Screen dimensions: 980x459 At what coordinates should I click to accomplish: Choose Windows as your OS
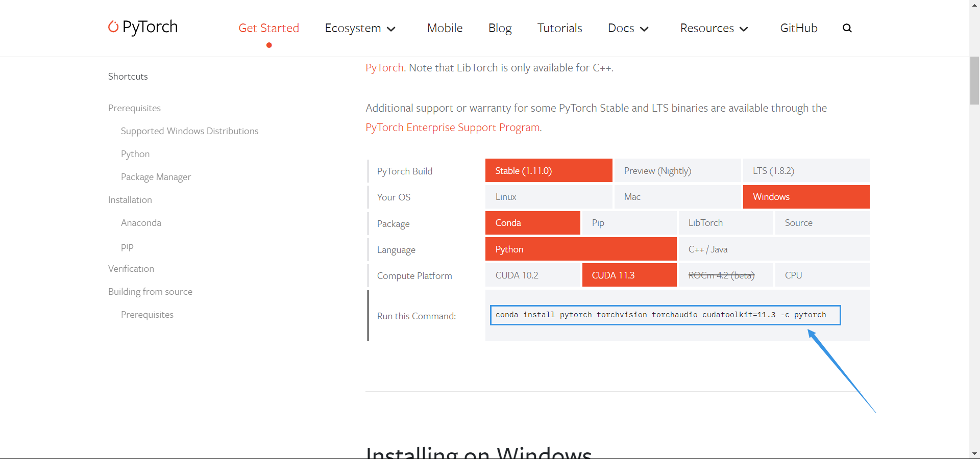(x=806, y=197)
